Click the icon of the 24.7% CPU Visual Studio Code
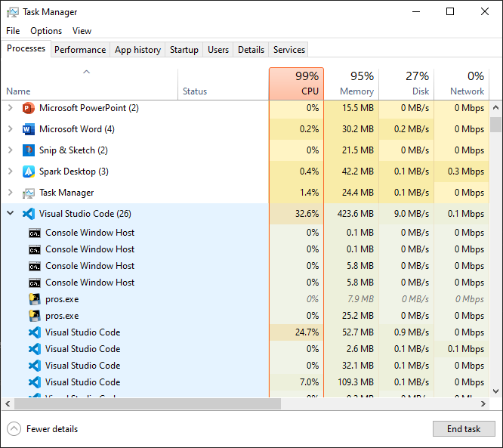Image resolution: width=503 pixels, height=448 pixels. [35, 332]
